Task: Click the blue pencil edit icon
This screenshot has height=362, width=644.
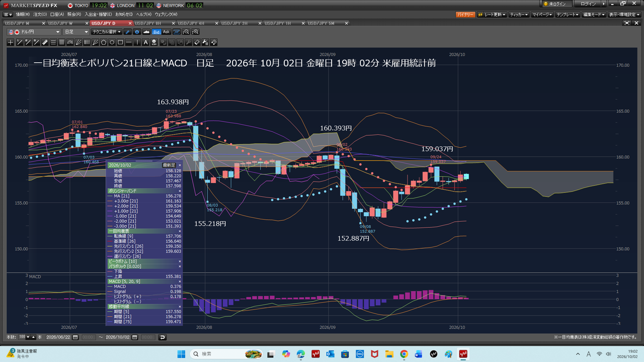Action: (x=128, y=32)
